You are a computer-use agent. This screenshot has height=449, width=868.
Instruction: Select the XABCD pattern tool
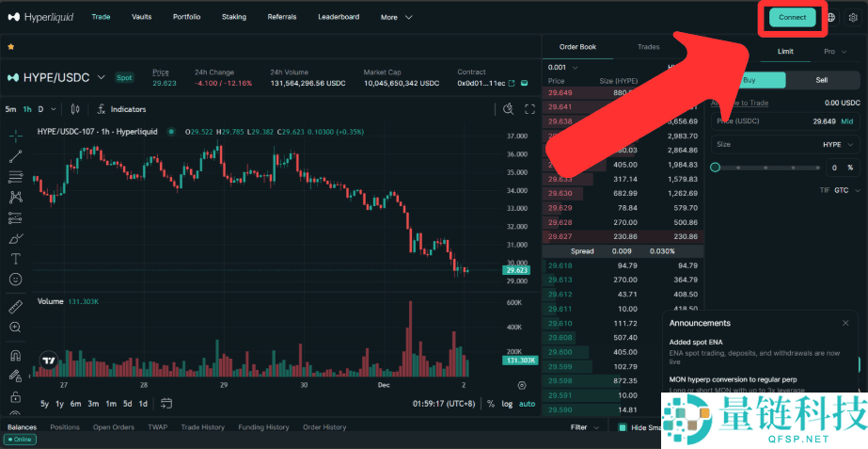click(x=15, y=198)
